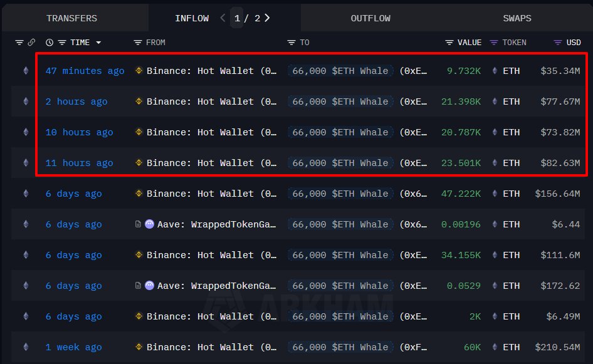Viewport: 593px width, 364px height.
Task: Select USD amount $73.82M
Action: click(560, 132)
